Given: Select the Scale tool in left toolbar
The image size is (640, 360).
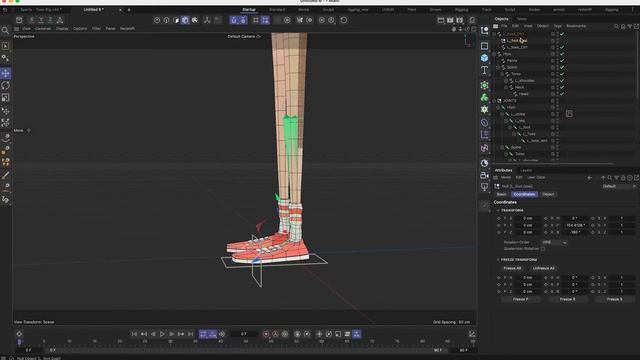Looking at the screenshot, I should point(5,98).
